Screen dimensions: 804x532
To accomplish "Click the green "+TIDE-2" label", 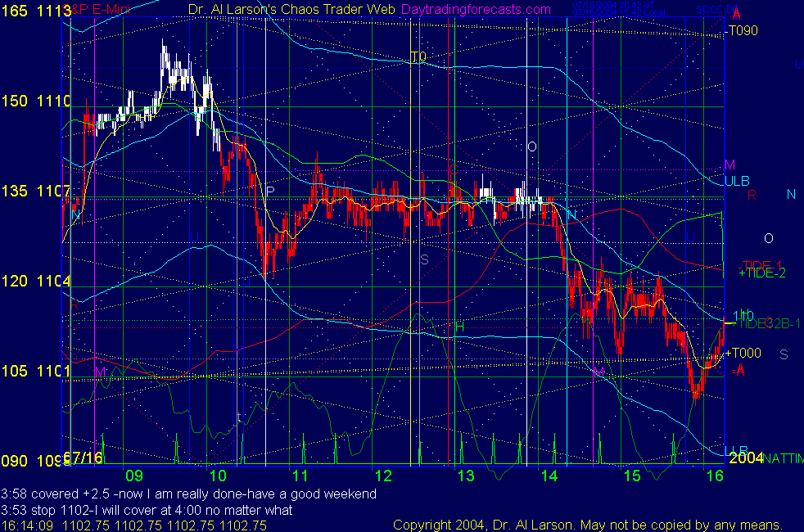I will click(x=762, y=273).
